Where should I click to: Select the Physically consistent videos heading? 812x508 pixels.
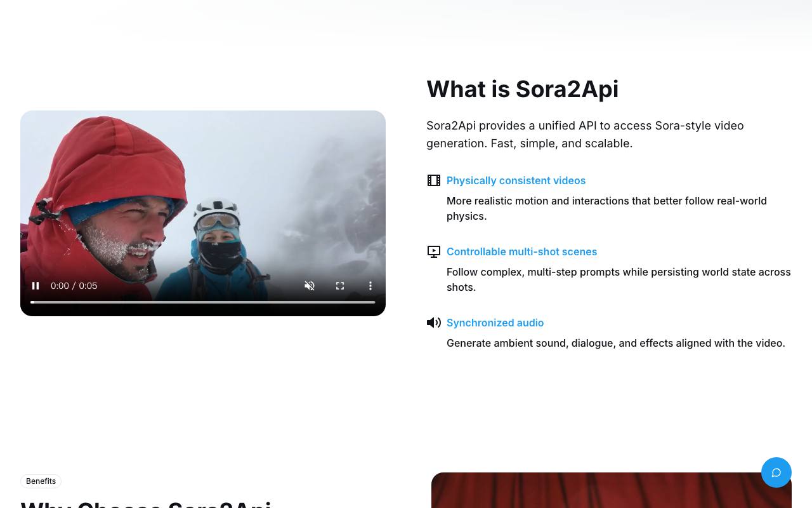[516, 180]
